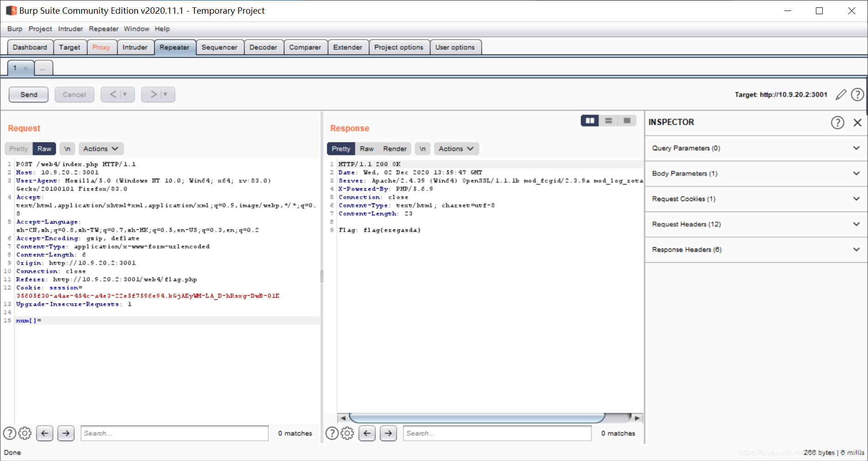The height and width of the screenshot is (461, 868).
Task: Switch to Decoder tab
Action: 263,47
